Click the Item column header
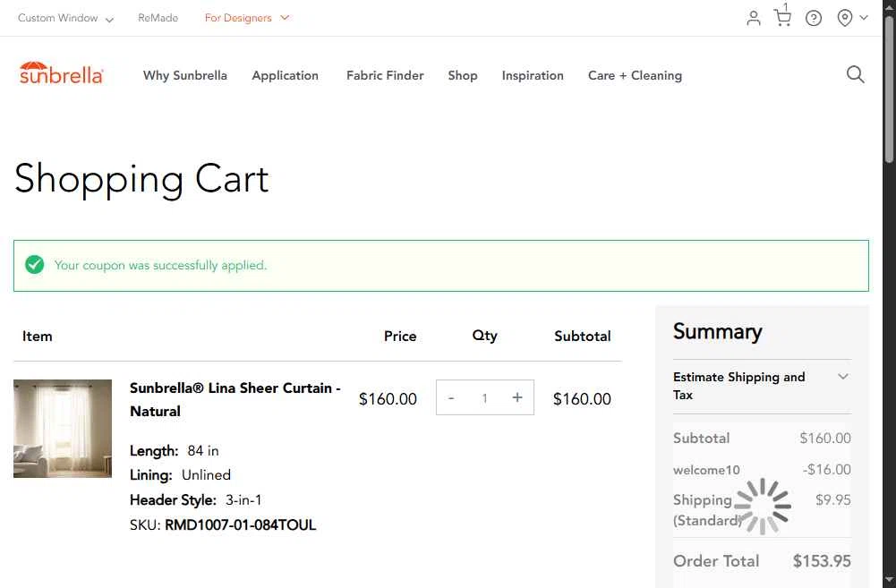 pos(37,336)
